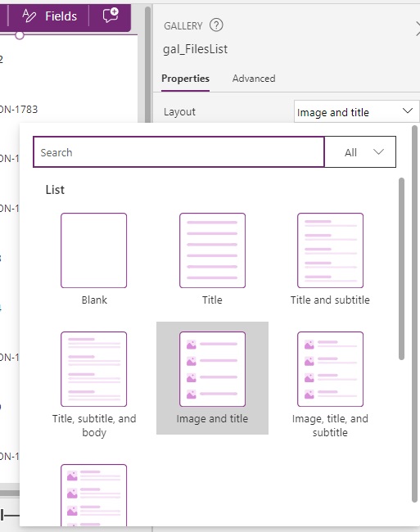Open the Layout dropdown showing Image and title

click(x=356, y=111)
